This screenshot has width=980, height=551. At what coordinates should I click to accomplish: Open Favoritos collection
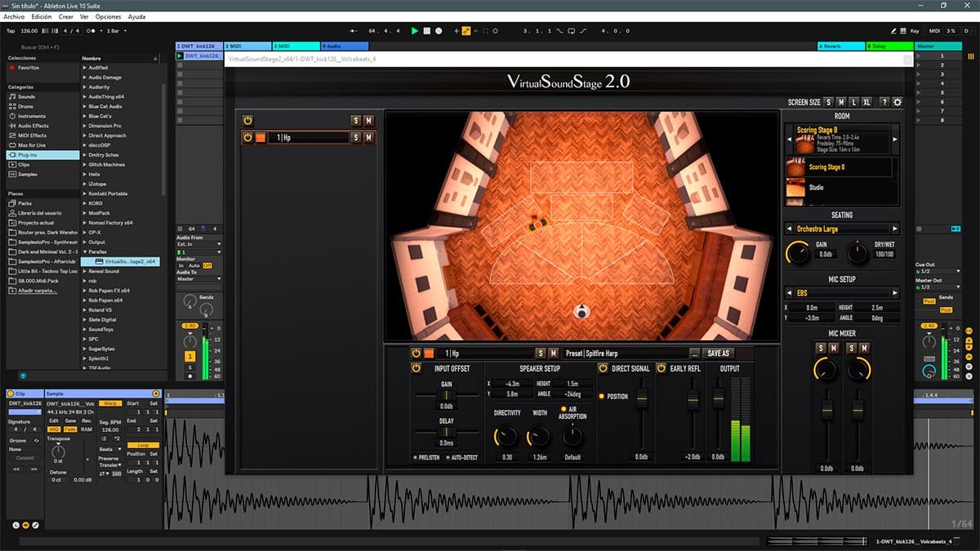28,68
